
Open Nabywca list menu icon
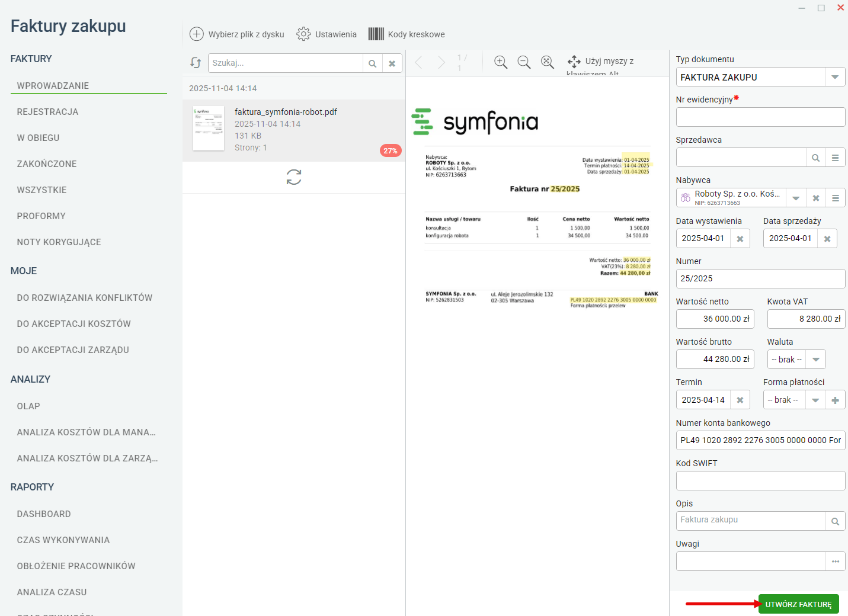click(x=835, y=198)
